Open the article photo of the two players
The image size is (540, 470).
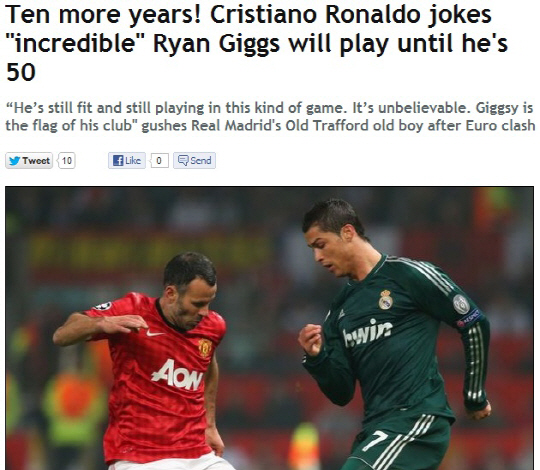point(270,328)
